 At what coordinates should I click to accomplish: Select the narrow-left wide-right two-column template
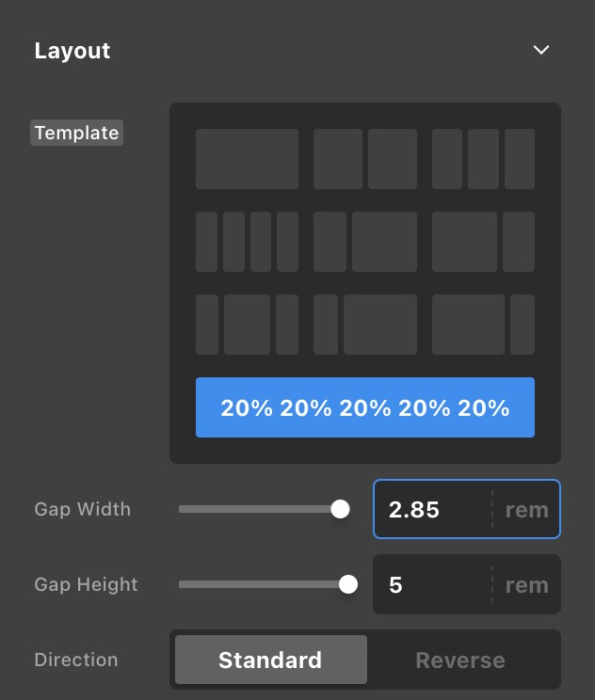coord(364,242)
